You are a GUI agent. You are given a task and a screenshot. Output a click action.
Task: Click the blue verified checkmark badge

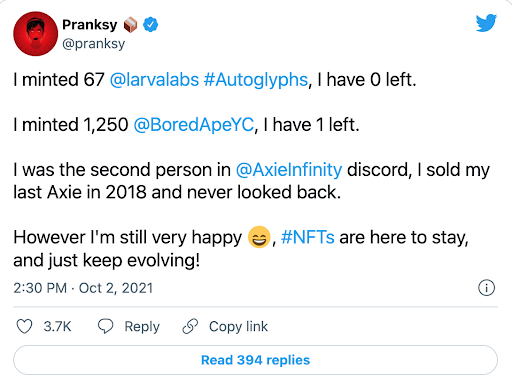(151, 24)
